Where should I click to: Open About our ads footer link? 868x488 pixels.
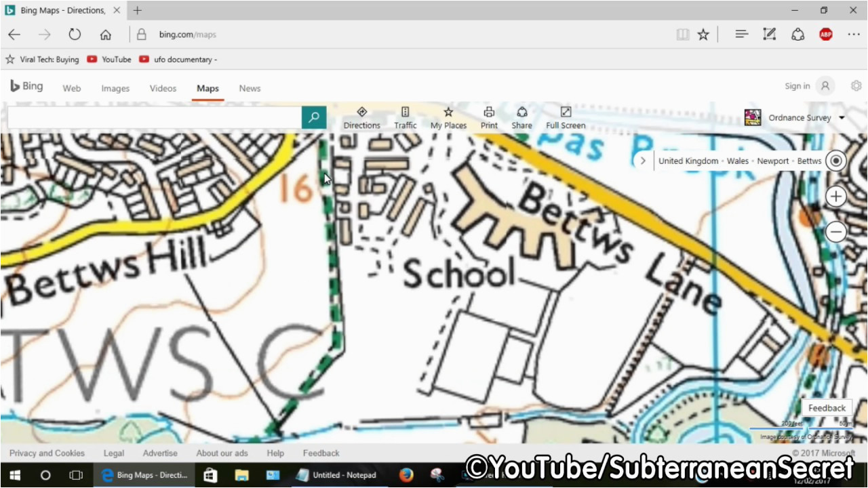click(222, 453)
